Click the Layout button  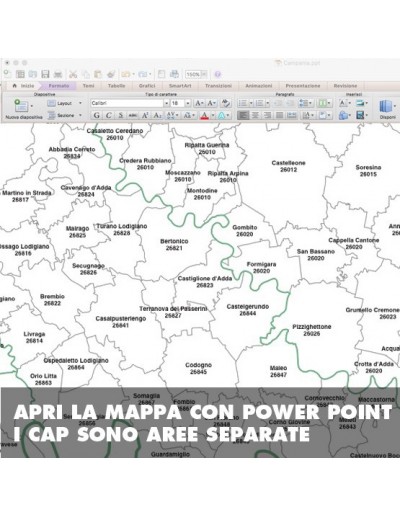click(x=61, y=103)
